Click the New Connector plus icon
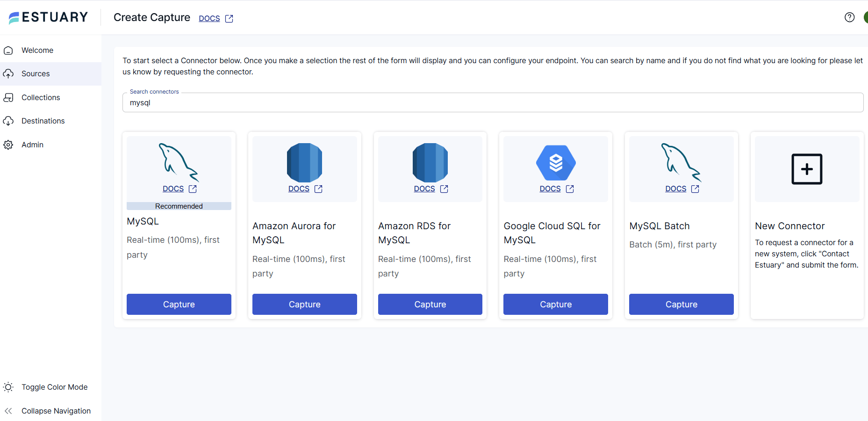This screenshot has height=421, width=868. (807, 169)
